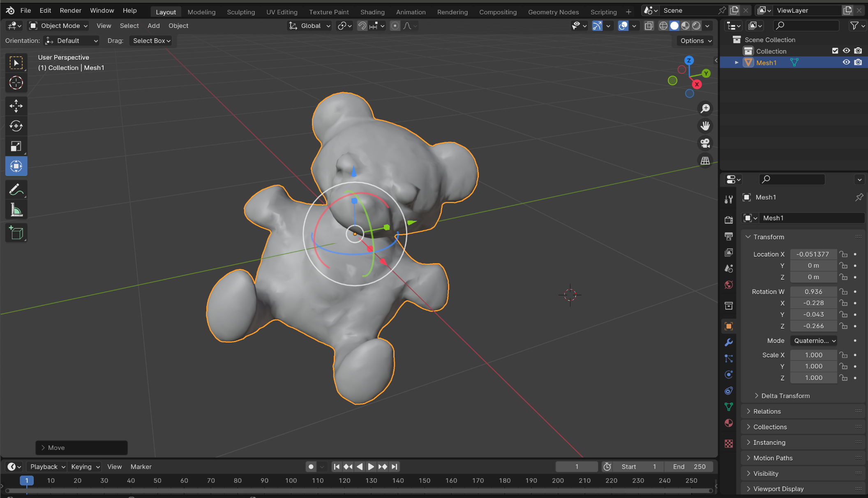Image resolution: width=868 pixels, height=498 pixels.
Task: Open the Select Box drag dropdown
Action: coord(151,41)
